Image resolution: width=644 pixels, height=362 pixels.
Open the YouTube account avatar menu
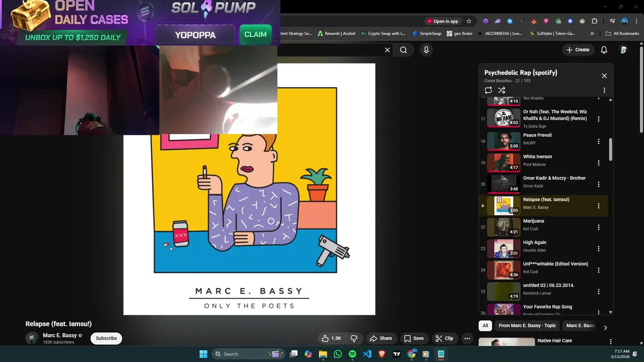click(624, 50)
